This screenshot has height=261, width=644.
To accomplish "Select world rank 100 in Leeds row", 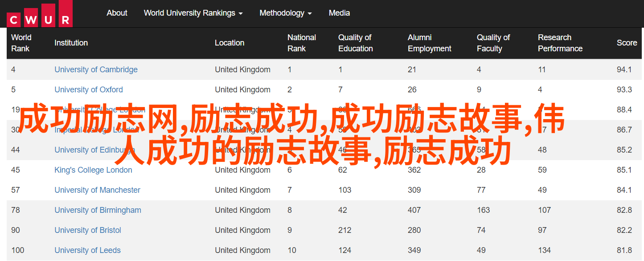I will click(17, 250).
